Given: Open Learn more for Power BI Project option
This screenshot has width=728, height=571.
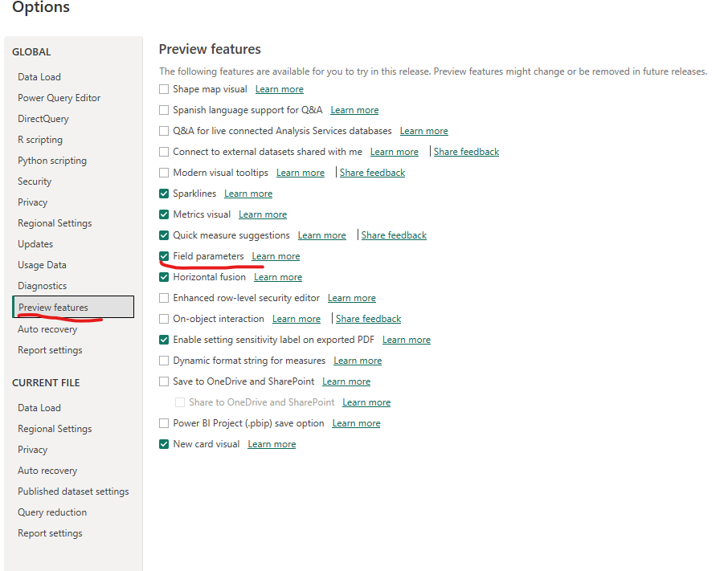Looking at the screenshot, I should click(x=356, y=423).
